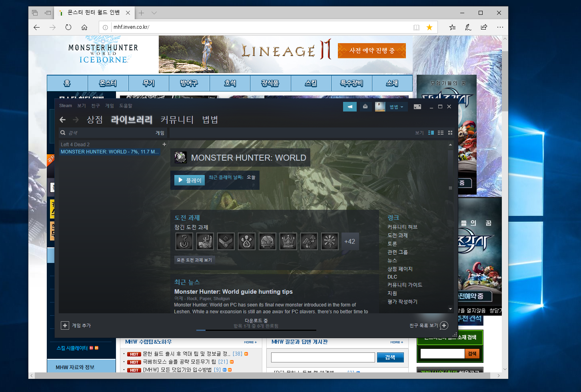The width and height of the screenshot is (581, 392).
Task: Switch Steam to Big Picture mode
Action: point(417,107)
